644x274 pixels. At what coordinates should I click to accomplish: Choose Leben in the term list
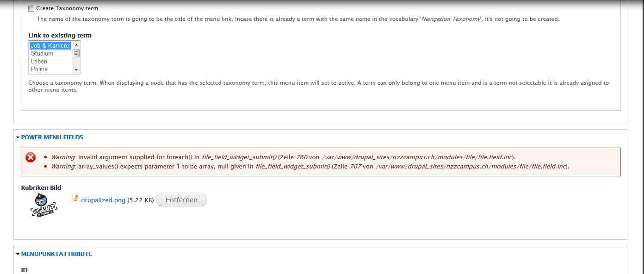point(50,61)
